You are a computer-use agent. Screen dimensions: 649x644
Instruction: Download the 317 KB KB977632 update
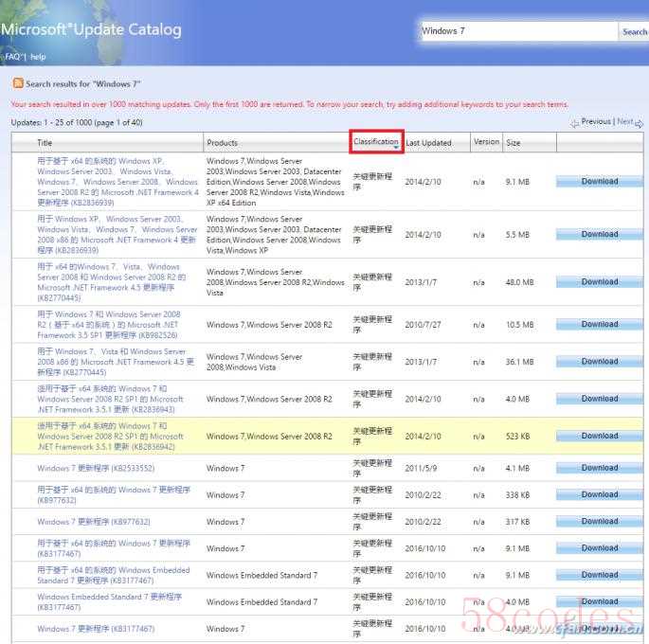click(x=600, y=521)
